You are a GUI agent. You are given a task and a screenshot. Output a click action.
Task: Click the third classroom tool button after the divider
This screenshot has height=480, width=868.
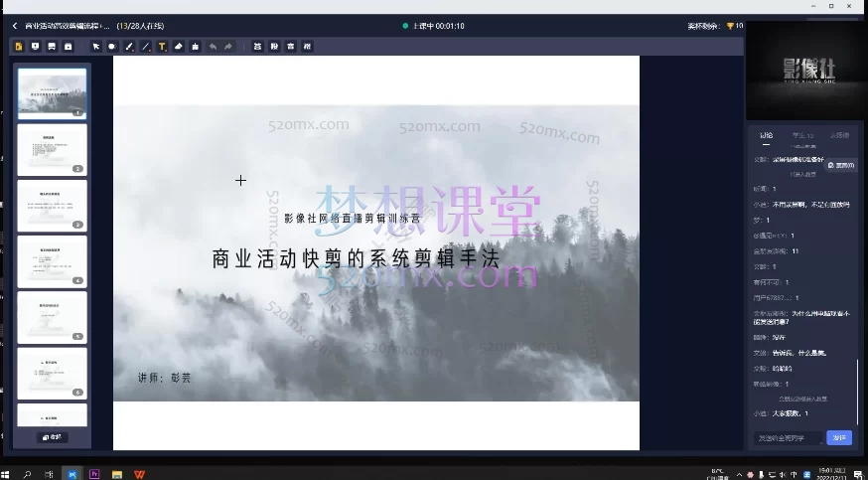[x=291, y=47]
